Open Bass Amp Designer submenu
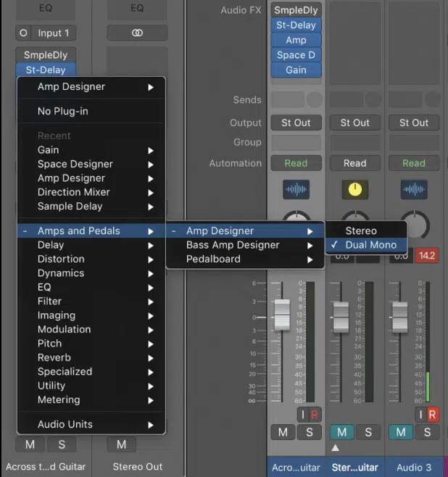 coord(245,245)
